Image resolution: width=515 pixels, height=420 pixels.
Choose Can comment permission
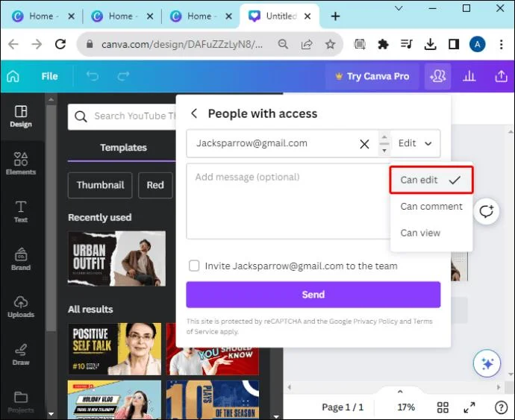(x=431, y=207)
